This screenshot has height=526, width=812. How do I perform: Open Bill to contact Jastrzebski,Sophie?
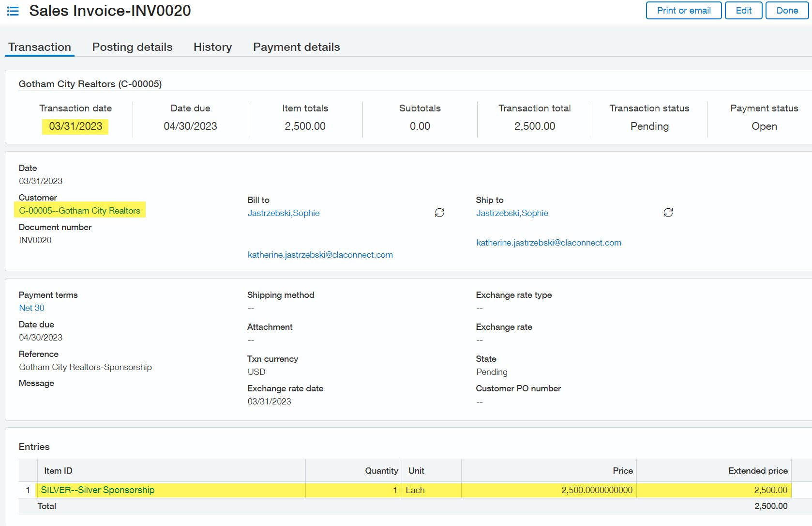284,213
